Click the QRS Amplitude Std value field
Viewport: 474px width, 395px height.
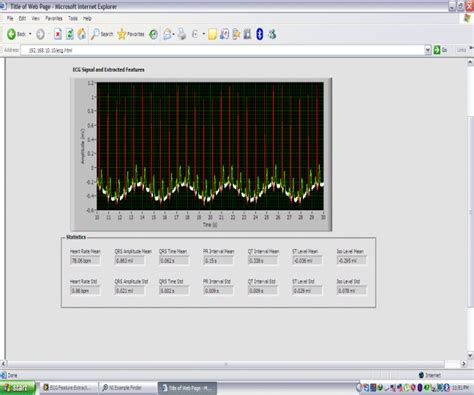tap(130, 291)
